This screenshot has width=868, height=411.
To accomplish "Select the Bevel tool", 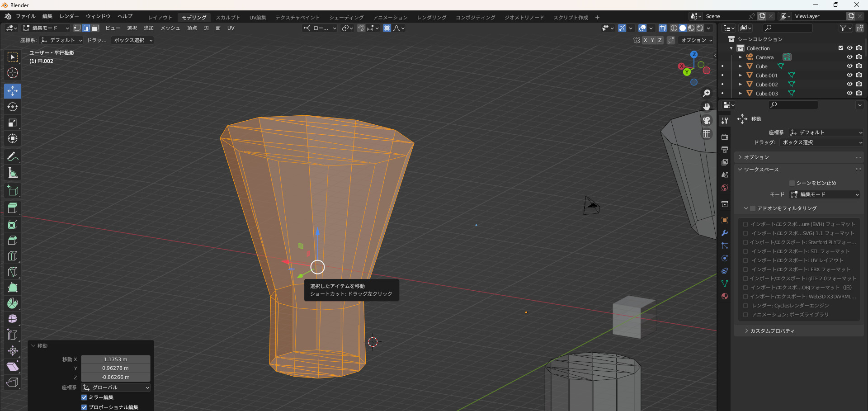I will pos(13,240).
